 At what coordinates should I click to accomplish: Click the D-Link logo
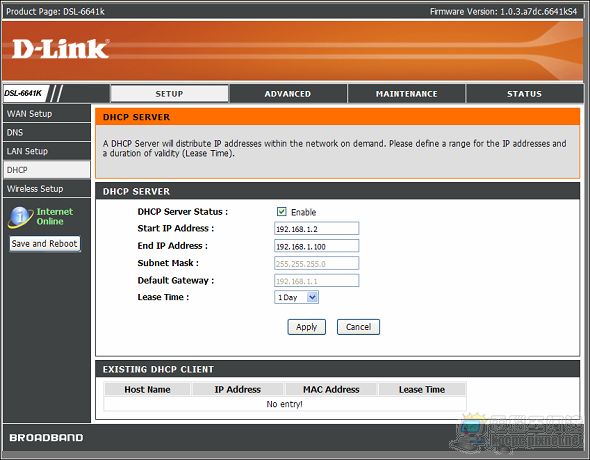pyautogui.click(x=61, y=49)
